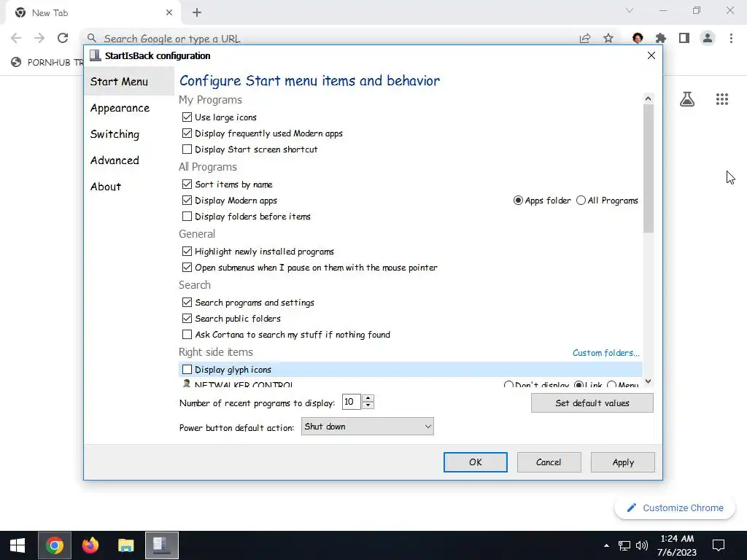Enable Display Start screen shortcut
Image resolution: width=747 pixels, height=560 pixels.
point(187,149)
